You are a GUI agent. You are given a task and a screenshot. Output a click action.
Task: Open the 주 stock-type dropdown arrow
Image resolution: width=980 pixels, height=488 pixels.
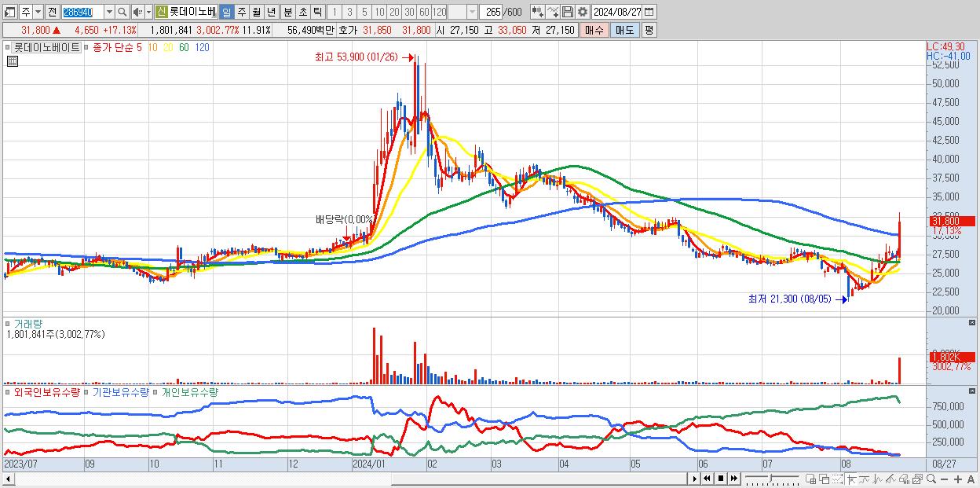click(x=38, y=12)
